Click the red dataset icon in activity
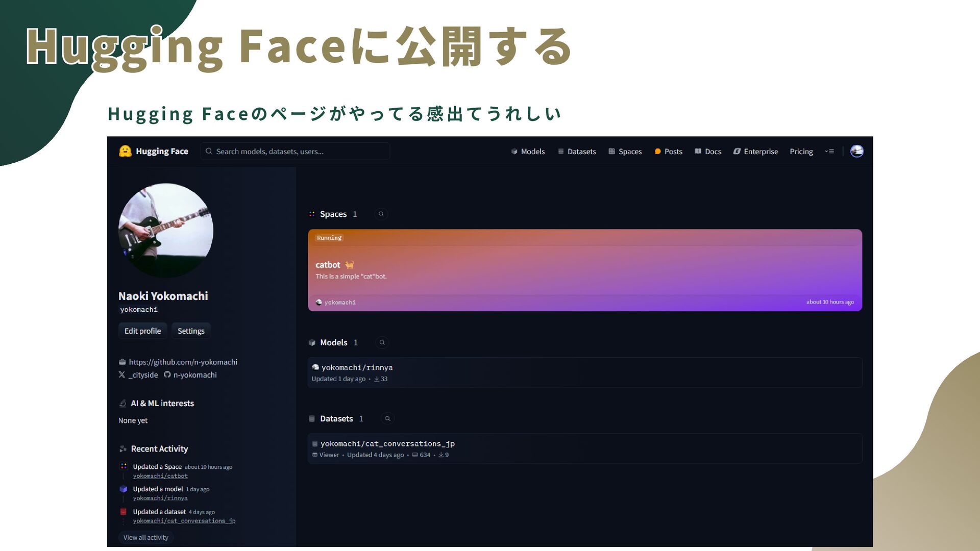 point(124,512)
